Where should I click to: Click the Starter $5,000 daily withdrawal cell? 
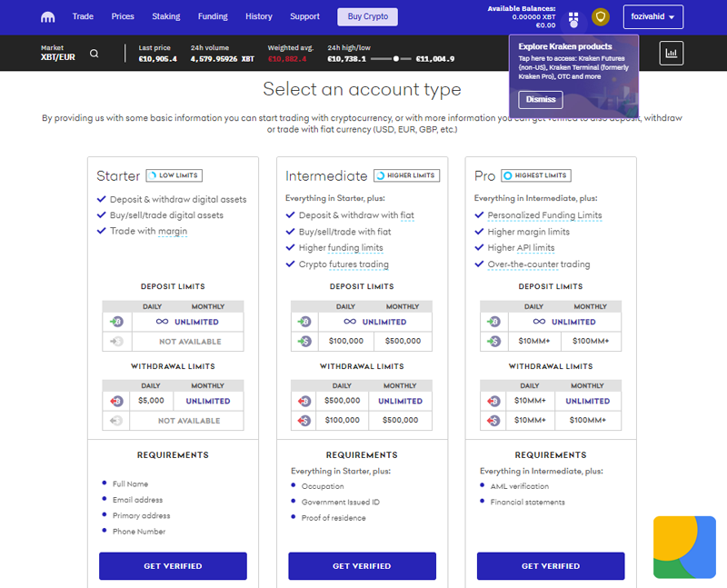[x=151, y=400]
